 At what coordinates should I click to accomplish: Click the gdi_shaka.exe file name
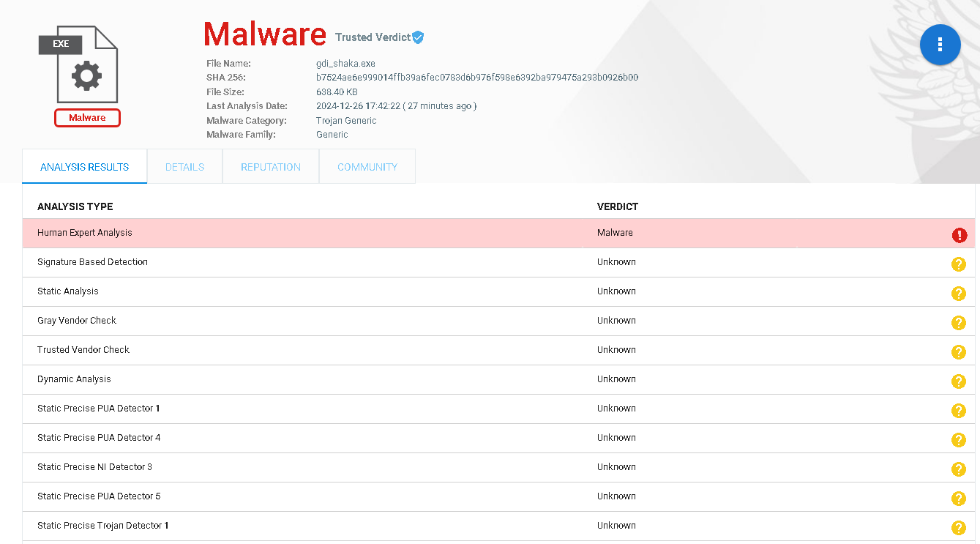coord(345,64)
